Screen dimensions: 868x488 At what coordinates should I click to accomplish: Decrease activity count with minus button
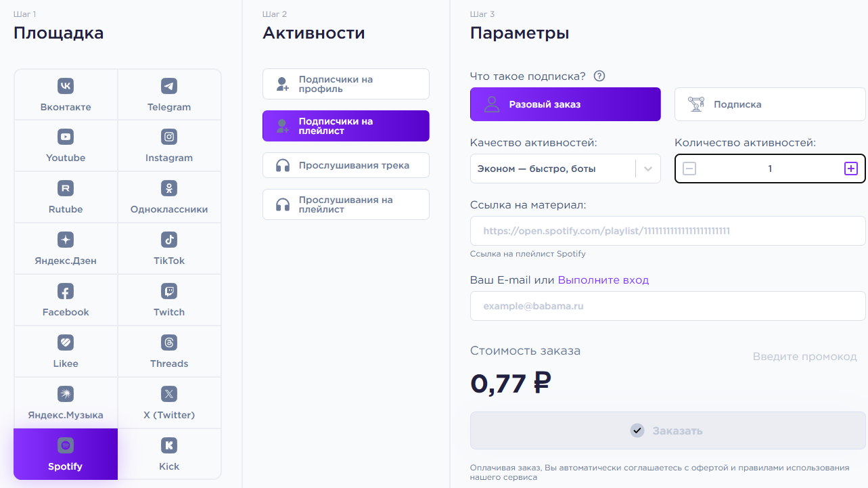click(x=689, y=169)
